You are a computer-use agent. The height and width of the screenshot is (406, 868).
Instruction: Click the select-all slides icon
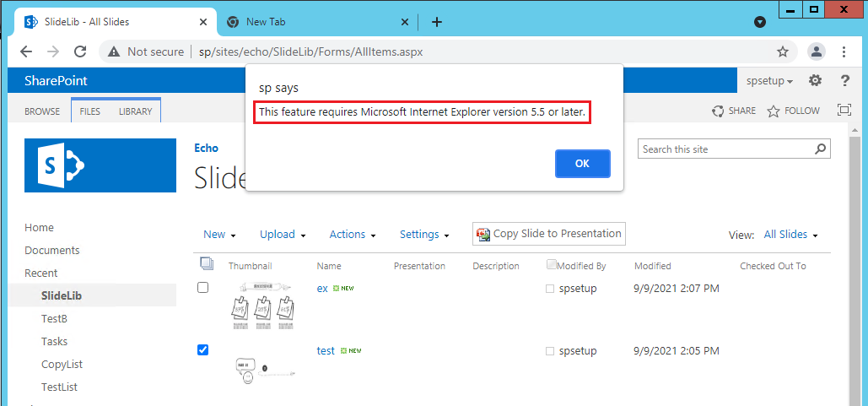pos(207,263)
